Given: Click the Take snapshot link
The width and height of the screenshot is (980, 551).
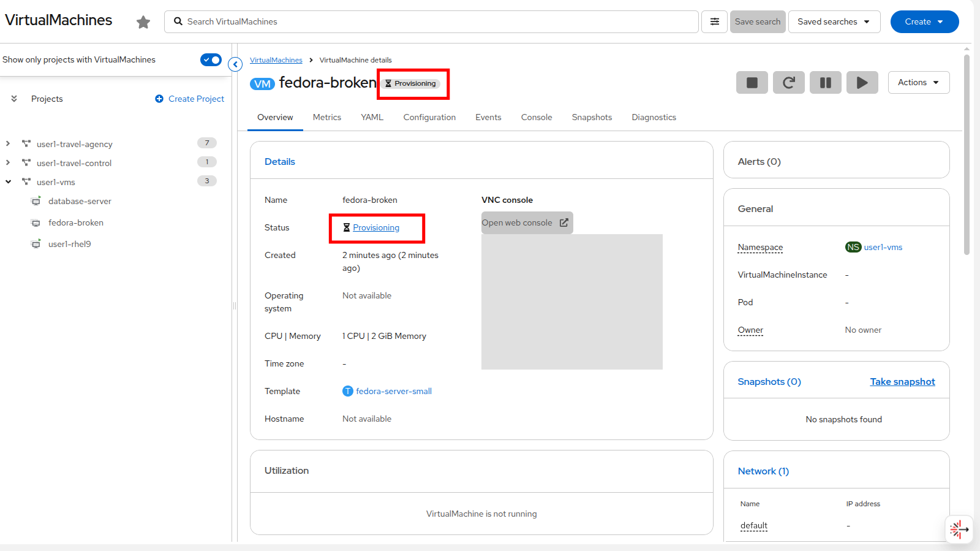Looking at the screenshot, I should click(x=902, y=382).
